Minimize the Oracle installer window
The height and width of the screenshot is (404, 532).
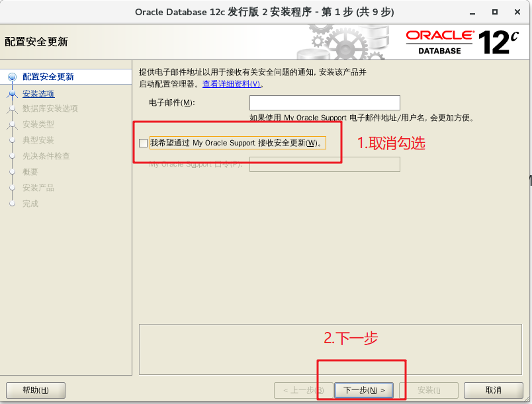(472, 13)
